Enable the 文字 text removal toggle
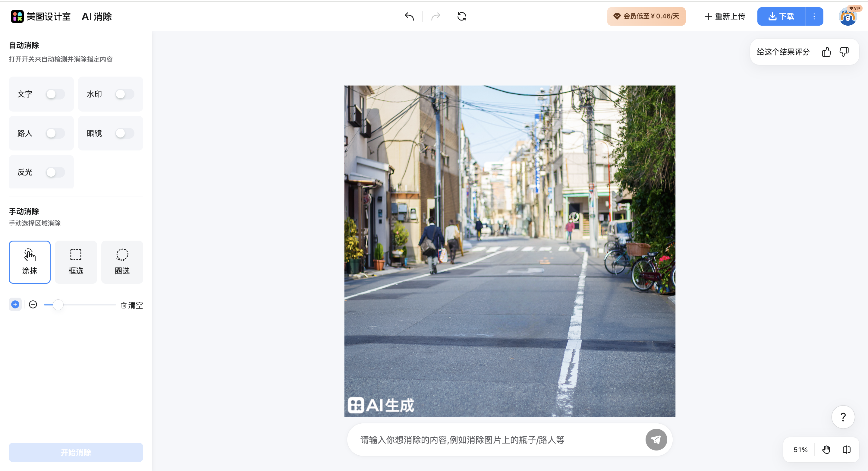 pos(55,94)
